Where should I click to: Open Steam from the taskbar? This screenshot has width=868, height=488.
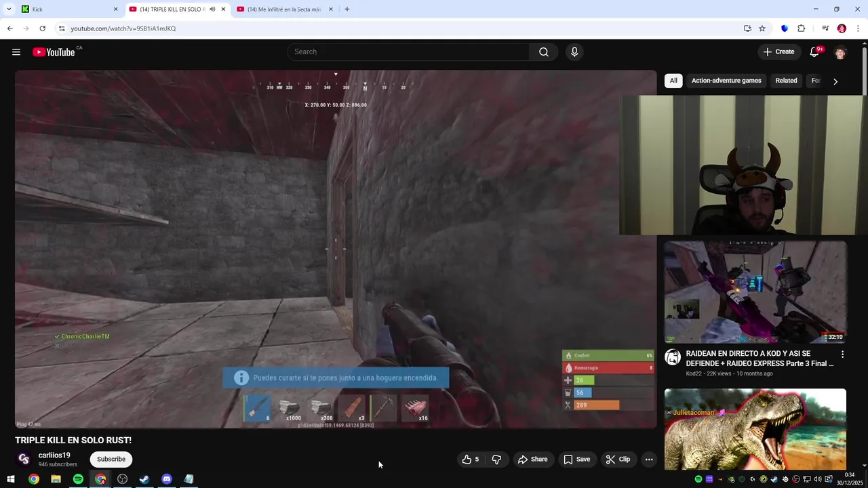tap(144, 479)
